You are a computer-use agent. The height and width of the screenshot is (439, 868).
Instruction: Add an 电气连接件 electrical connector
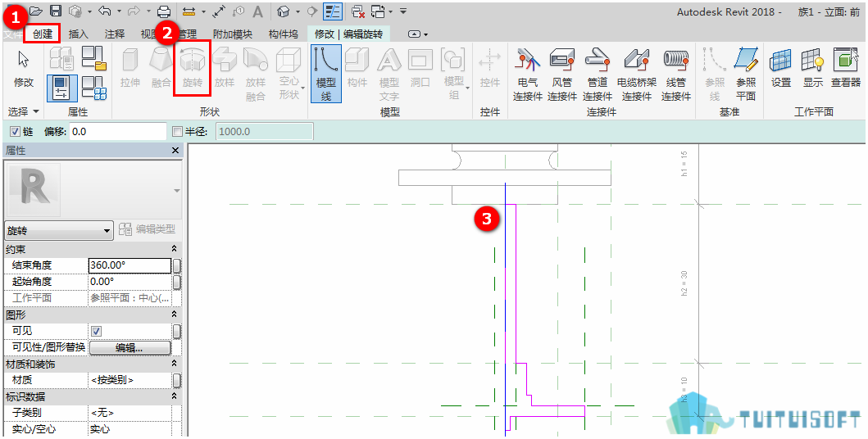[x=527, y=75]
